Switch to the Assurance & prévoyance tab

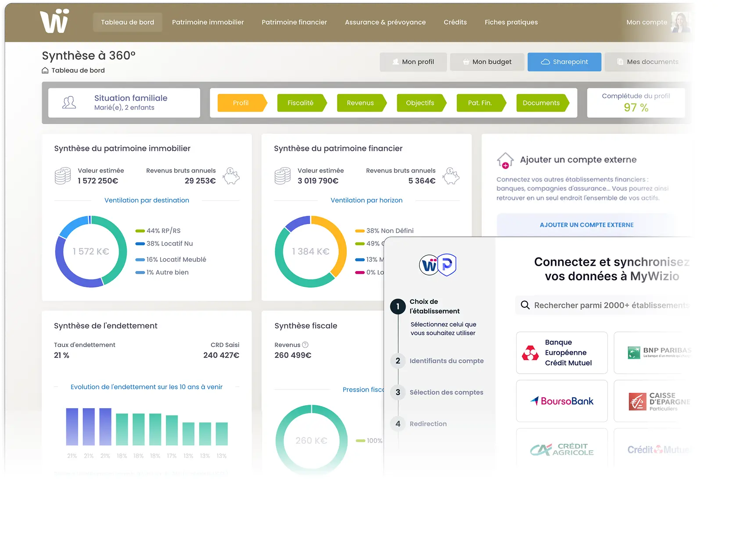click(385, 22)
